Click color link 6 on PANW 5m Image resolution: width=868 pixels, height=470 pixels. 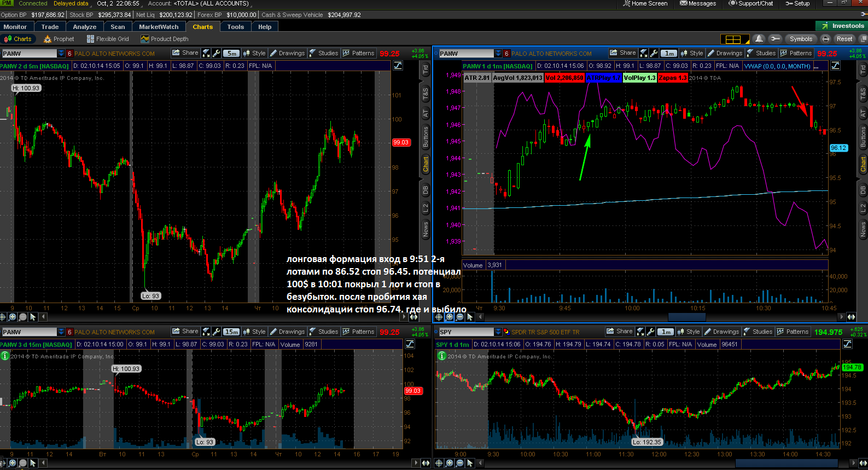point(69,53)
